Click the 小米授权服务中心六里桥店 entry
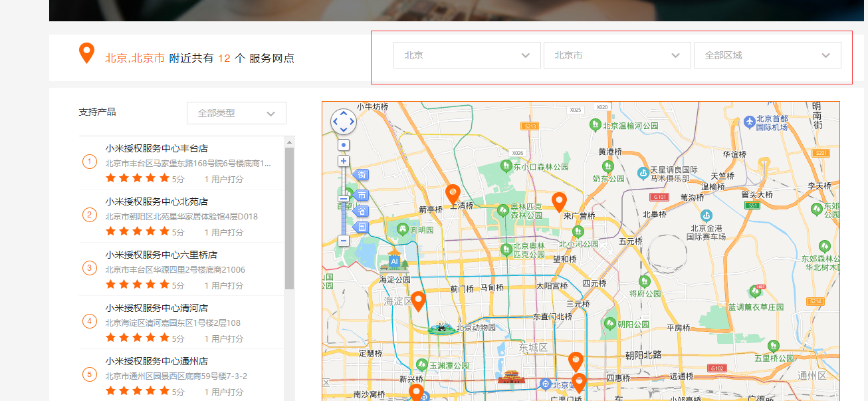The image size is (868, 401). click(x=161, y=255)
